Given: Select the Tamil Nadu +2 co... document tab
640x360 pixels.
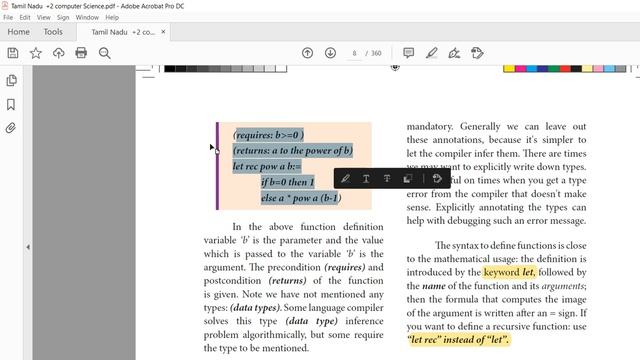Looking at the screenshot, I should [122, 32].
